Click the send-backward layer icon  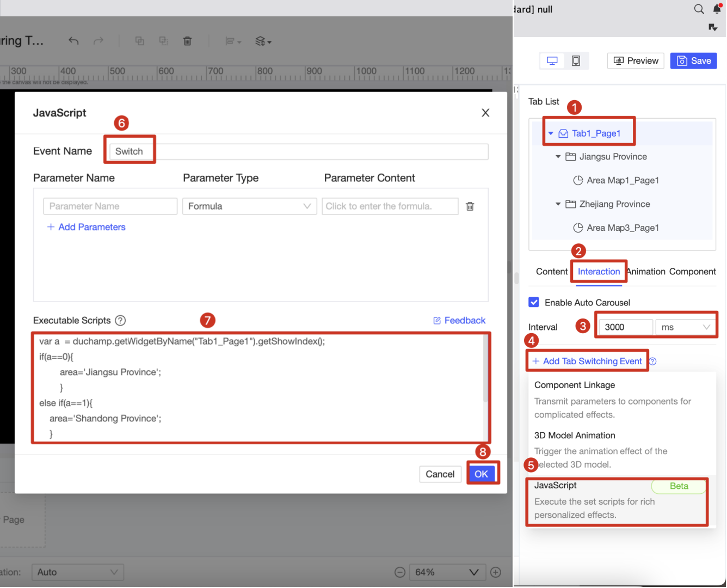click(163, 41)
